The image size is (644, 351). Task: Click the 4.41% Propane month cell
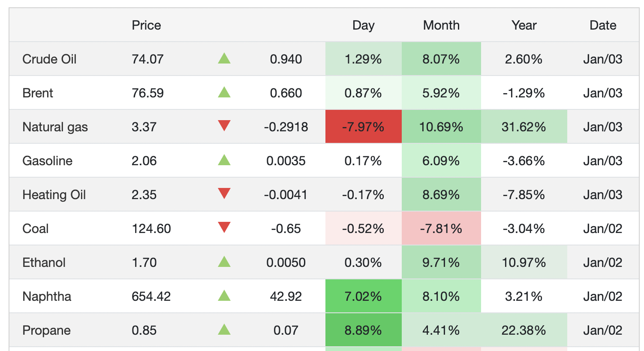pos(441,330)
